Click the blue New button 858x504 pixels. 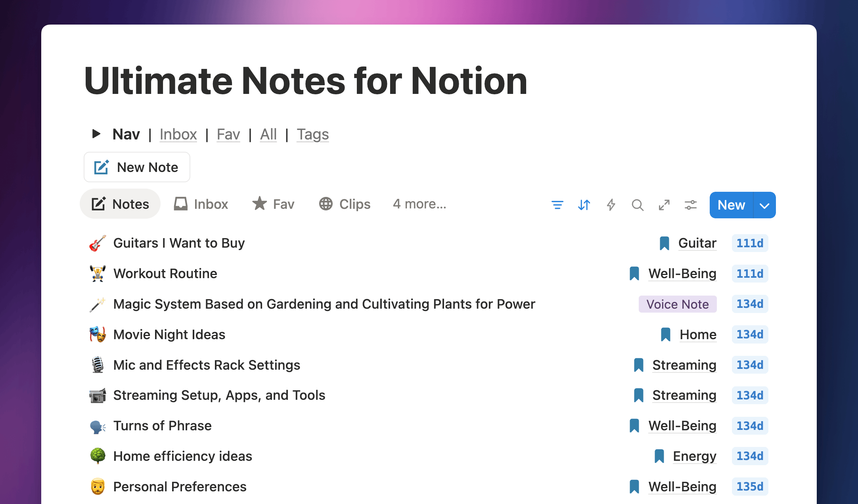point(731,205)
